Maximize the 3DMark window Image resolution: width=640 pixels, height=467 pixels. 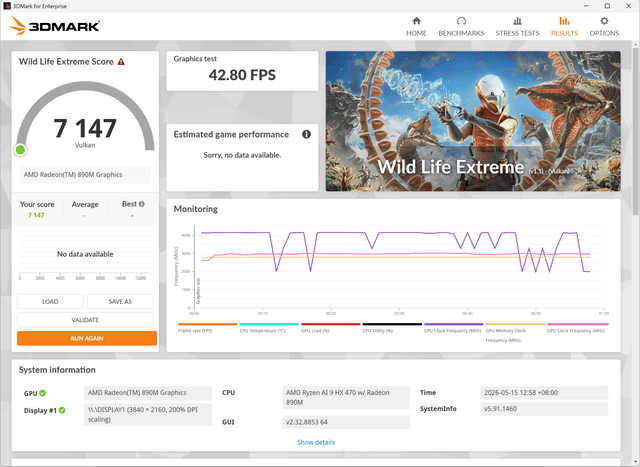click(x=607, y=6)
